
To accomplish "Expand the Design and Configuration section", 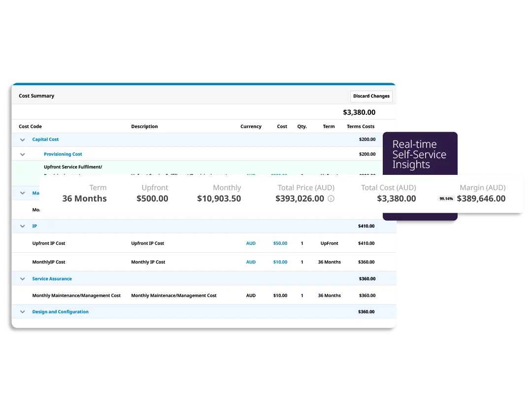I will pyautogui.click(x=22, y=311).
